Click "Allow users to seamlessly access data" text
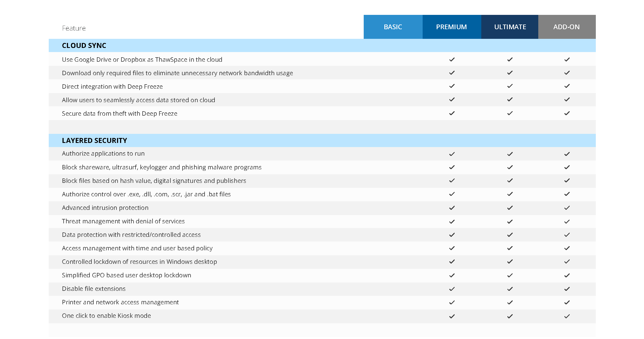Image resolution: width=644 pixels, height=339 pixels. coord(138,100)
